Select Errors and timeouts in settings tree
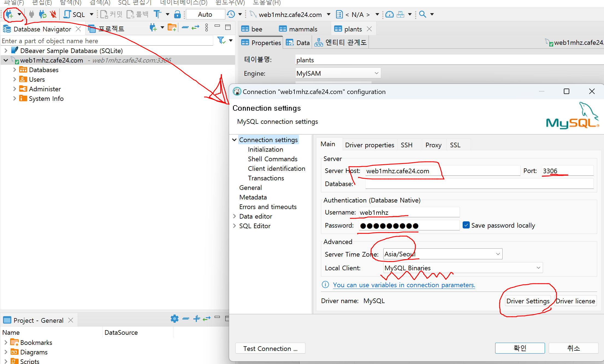This screenshot has width=604, height=364. click(x=268, y=207)
